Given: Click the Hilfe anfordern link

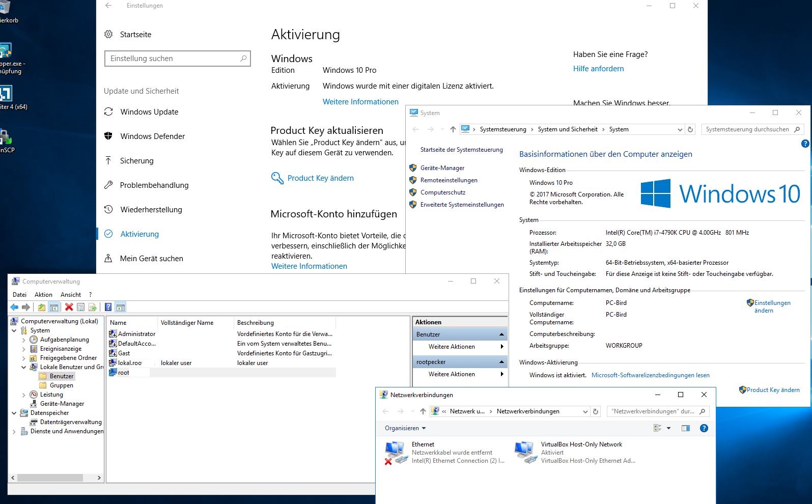Looking at the screenshot, I should click(x=598, y=69).
